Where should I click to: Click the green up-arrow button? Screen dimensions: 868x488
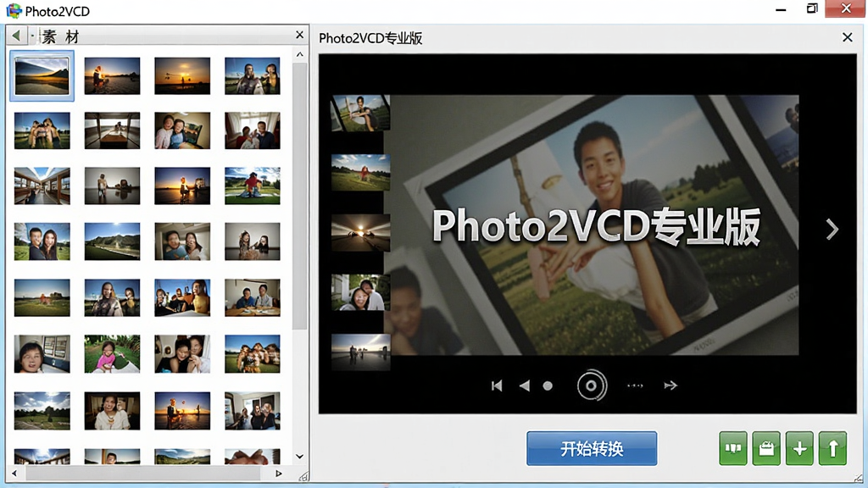coord(832,448)
